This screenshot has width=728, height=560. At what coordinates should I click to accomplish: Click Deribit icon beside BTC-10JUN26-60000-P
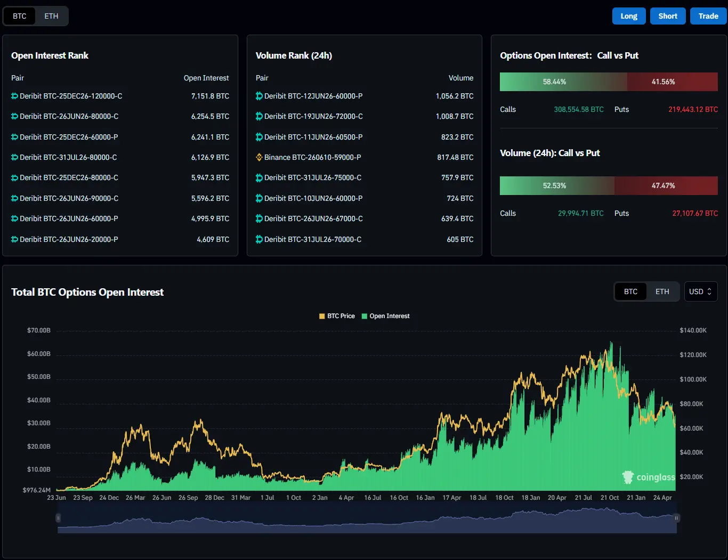(260, 199)
